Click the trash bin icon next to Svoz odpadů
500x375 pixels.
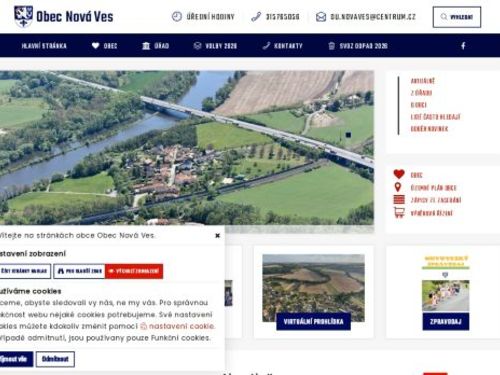point(331,46)
